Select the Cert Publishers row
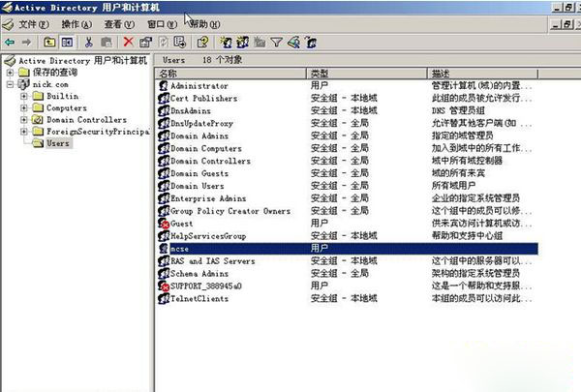The width and height of the screenshot is (581, 392). pyautogui.click(x=347, y=99)
